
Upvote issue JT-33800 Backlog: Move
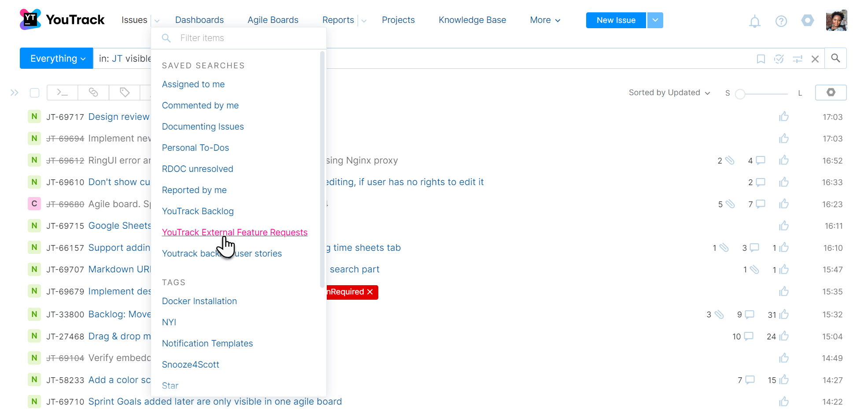click(784, 314)
